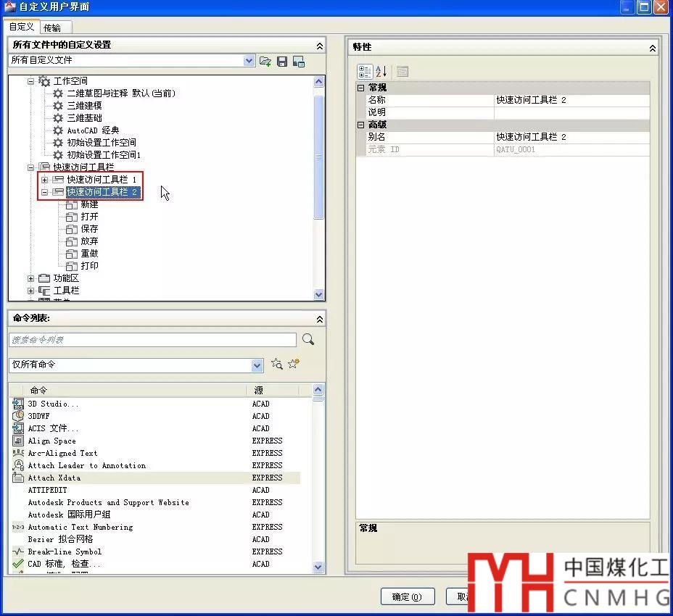The height and width of the screenshot is (616, 673).
Task: Click the CAD 标准, 检查... checkmark icon
Action: coord(18,564)
